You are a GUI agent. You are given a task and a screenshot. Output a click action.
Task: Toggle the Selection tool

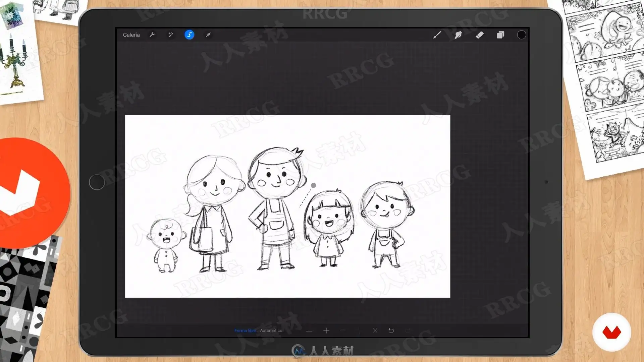pos(190,35)
